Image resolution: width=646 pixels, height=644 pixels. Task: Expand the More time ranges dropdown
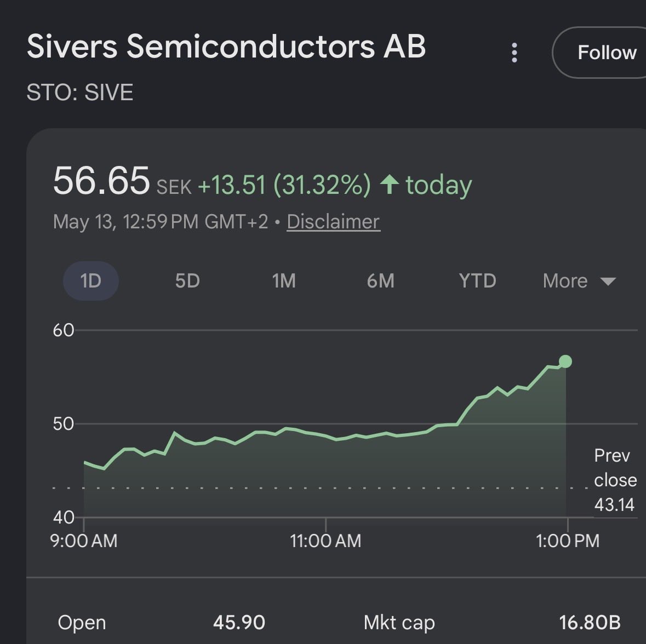point(579,281)
